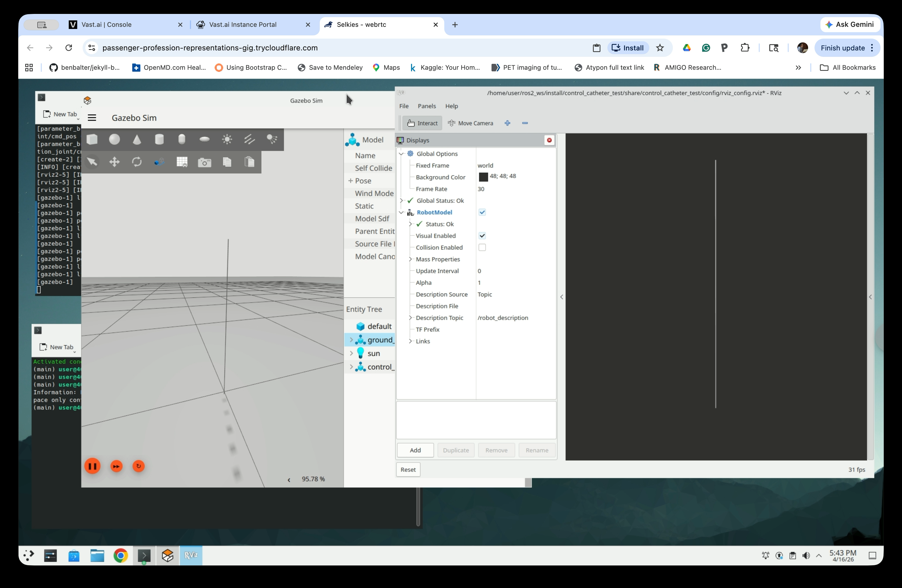902x588 pixels.
Task: Select the translate mode tool
Action: coord(115,162)
